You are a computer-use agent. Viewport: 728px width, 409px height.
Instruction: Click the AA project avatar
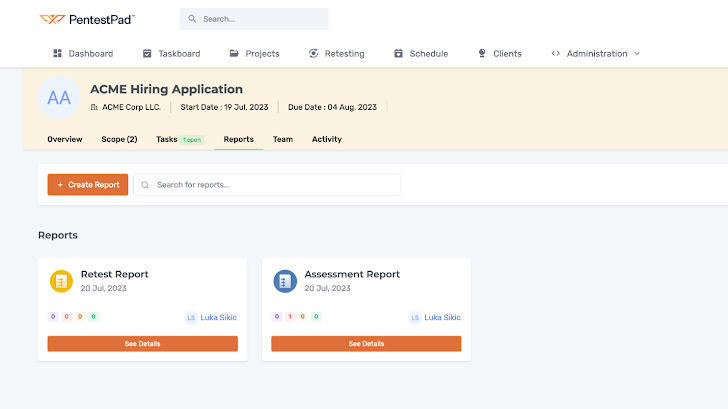click(59, 97)
